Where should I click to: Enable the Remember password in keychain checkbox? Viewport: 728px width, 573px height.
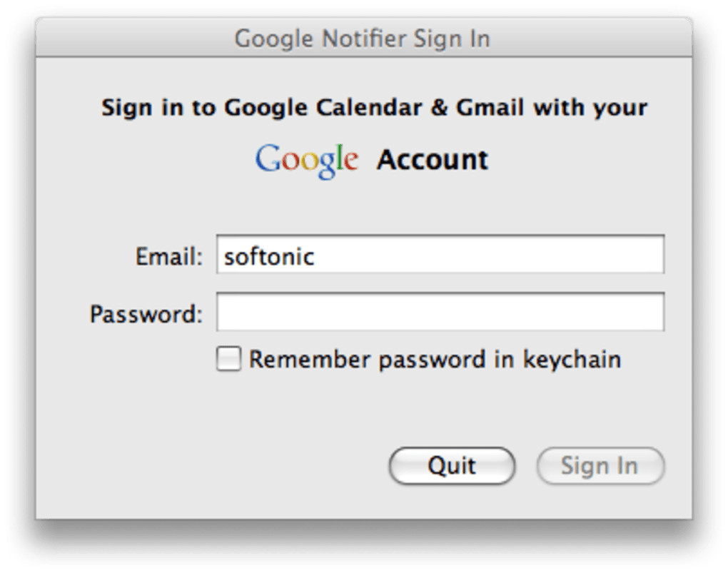(228, 359)
